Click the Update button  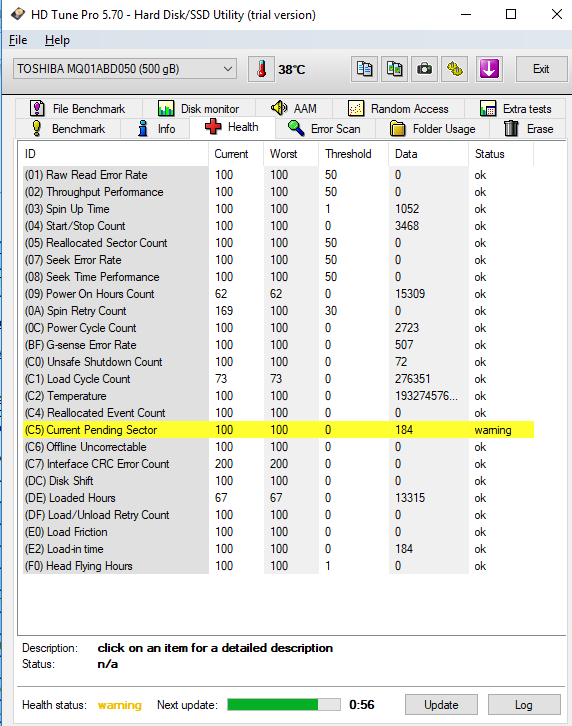point(441,705)
